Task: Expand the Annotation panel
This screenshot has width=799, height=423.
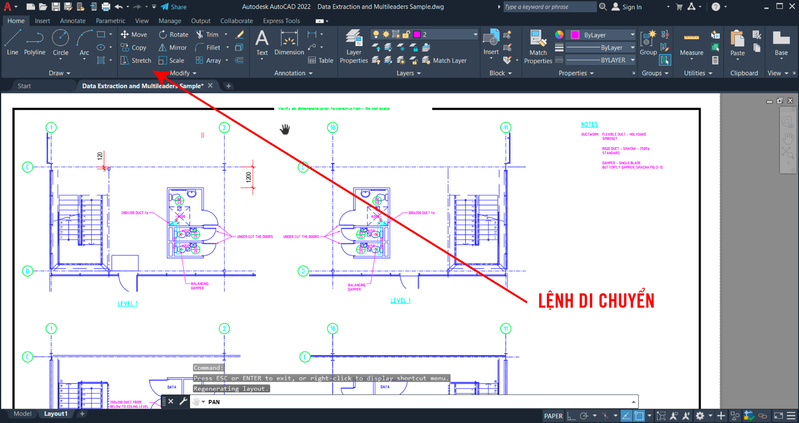Action: (x=293, y=73)
